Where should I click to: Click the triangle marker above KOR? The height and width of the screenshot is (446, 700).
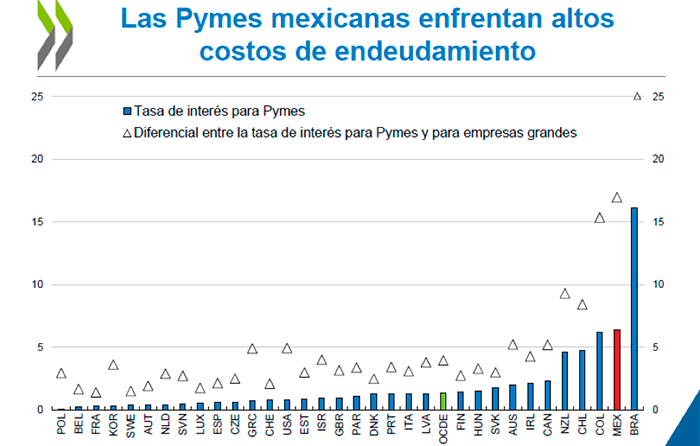[x=113, y=365]
